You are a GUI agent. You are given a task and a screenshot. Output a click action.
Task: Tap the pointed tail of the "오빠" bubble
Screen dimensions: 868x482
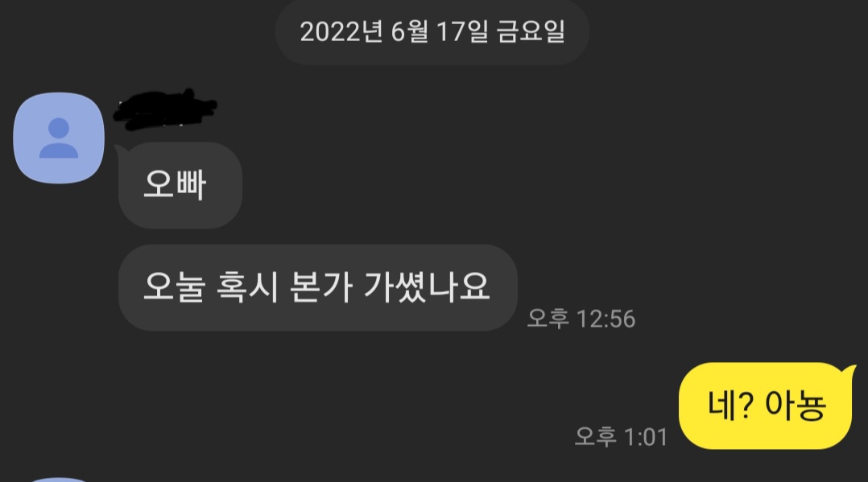point(120,151)
